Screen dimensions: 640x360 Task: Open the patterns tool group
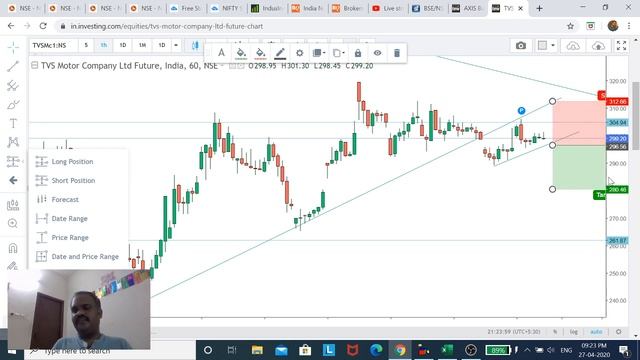pyautogui.click(x=13, y=142)
